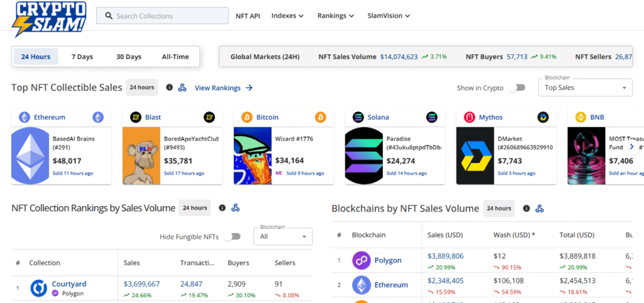
Task: Click the left Solana icon in the Solana card header
Action: (358, 117)
